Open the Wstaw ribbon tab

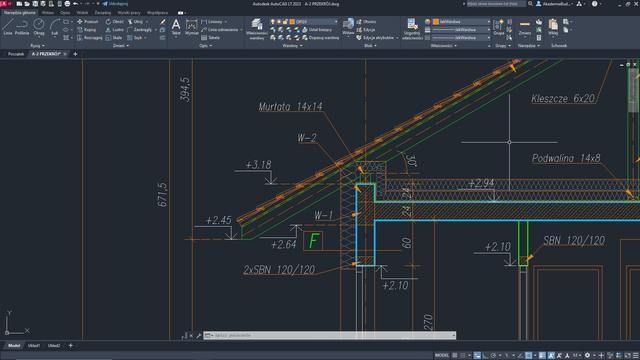[x=48, y=13]
